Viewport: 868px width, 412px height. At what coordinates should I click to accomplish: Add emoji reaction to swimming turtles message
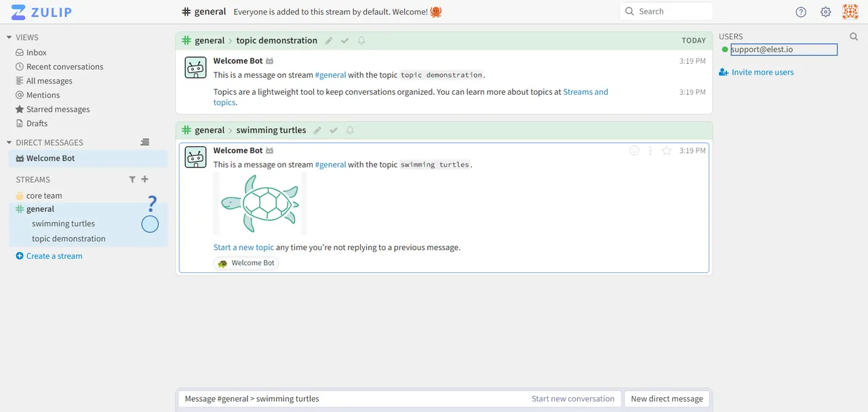[634, 150]
